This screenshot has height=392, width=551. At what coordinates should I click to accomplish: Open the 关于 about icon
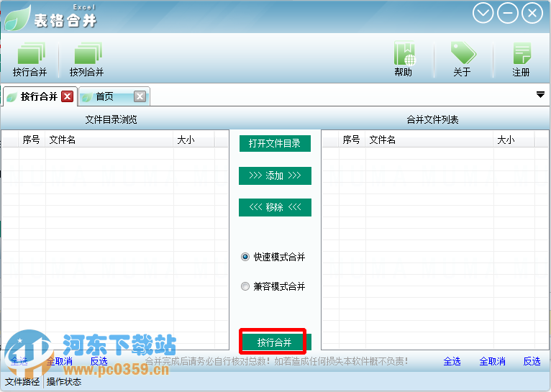(463, 59)
